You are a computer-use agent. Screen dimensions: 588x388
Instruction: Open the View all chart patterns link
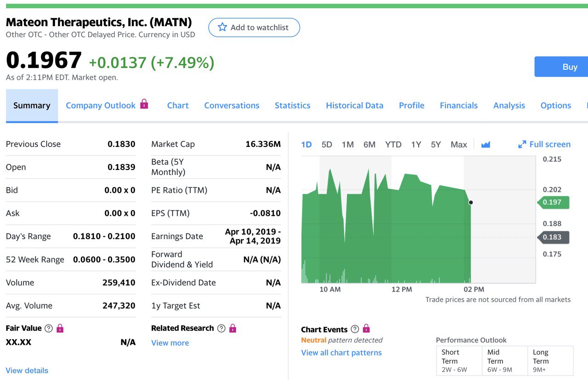tap(341, 353)
